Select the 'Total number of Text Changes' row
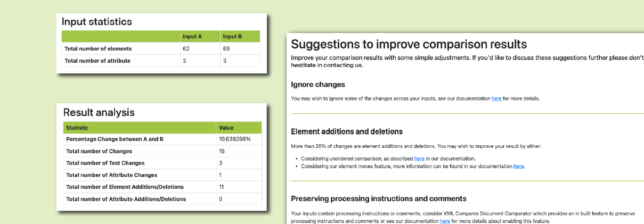The image size is (644, 224). click(105, 163)
